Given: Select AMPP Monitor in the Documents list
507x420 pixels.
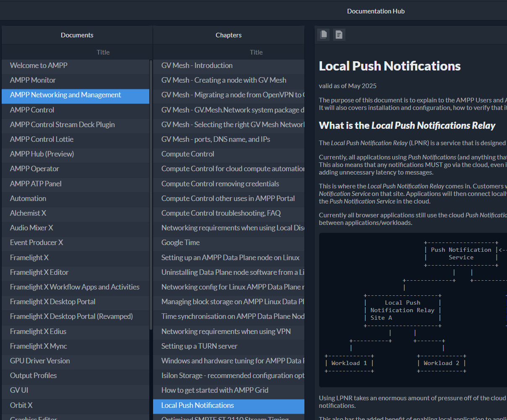Looking at the screenshot, I should click(33, 80).
